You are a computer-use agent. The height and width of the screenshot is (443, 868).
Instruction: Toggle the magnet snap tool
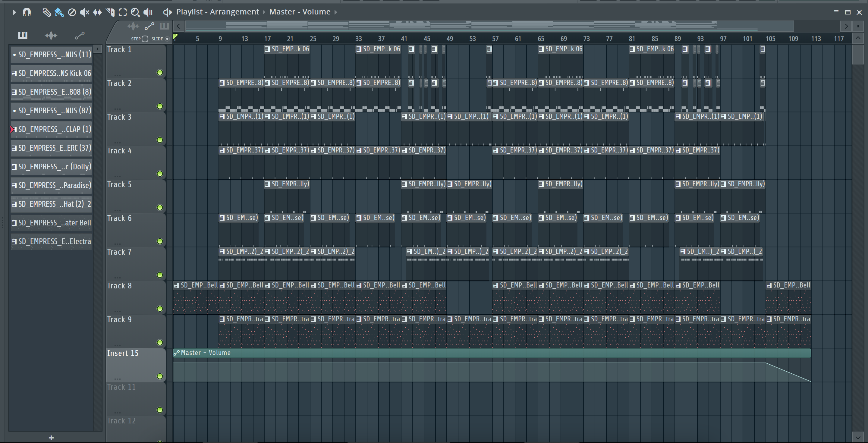click(27, 12)
